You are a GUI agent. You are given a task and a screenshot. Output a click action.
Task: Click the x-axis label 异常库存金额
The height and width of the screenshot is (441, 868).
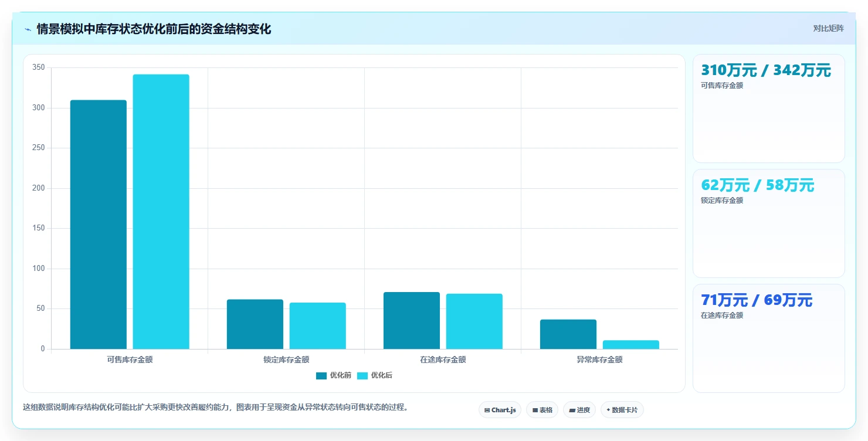tap(599, 360)
